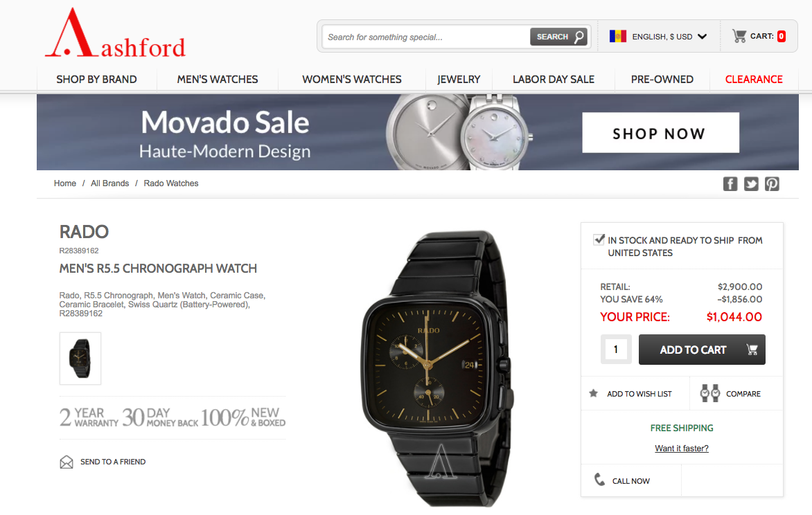Click the Ashford logo

(x=115, y=33)
